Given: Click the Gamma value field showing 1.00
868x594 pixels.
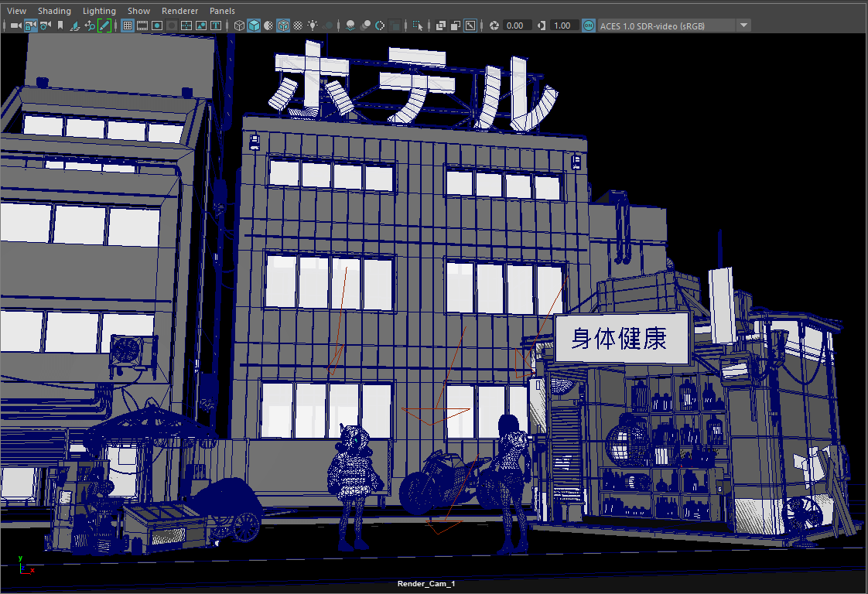Looking at the screenshot, I should [x=563, y=26].
